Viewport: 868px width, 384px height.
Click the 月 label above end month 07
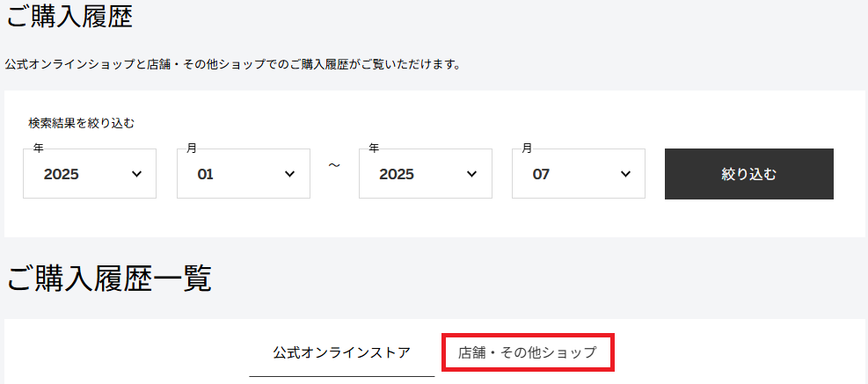click(527, 148)
